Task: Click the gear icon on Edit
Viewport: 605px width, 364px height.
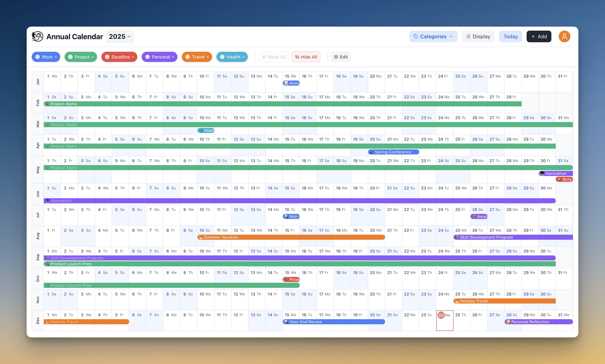Action: [336, 57]
